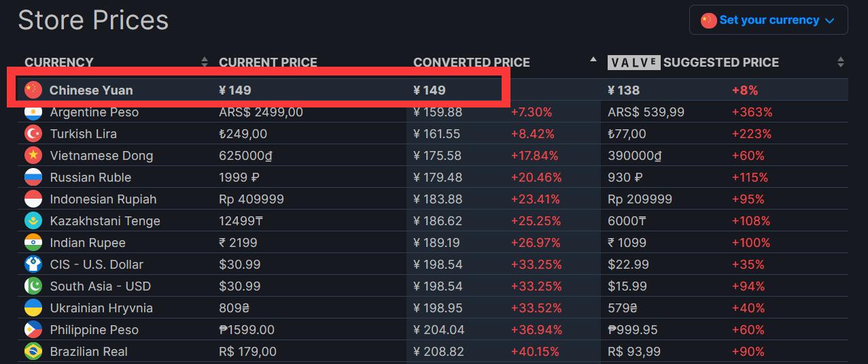Click the Valve logo in suggested price header
Image resolution: width=868 pixels, height=364 pixels.
(x=633, y=63)
